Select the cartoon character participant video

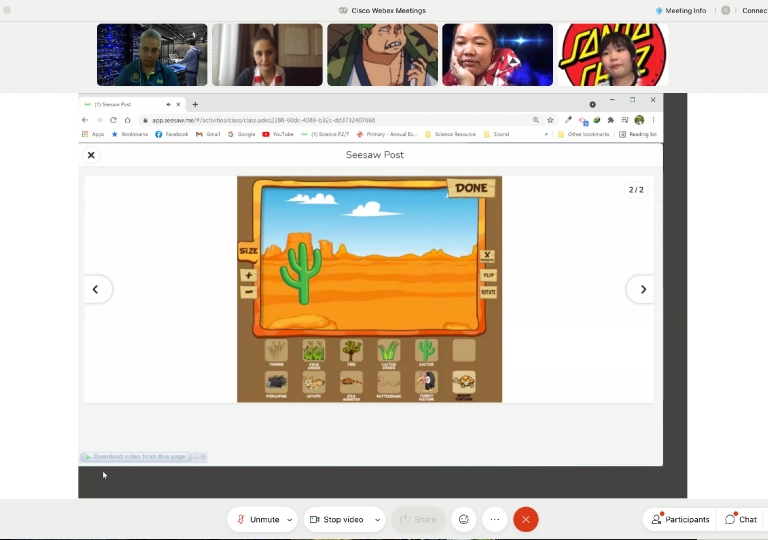[383, 55]
